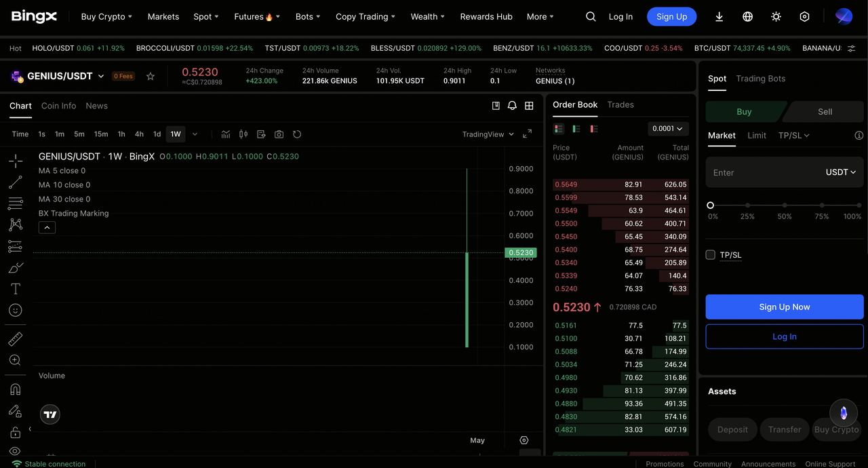The width and height of the screenshot is (868, 468).
Task: Switch to the Sell side
Action: coord(825,112)
